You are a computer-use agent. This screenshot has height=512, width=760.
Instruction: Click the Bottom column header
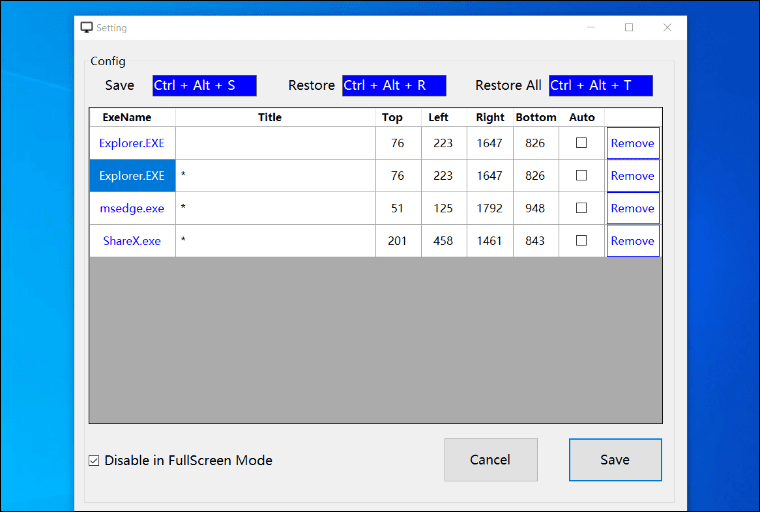pos(536,117)
